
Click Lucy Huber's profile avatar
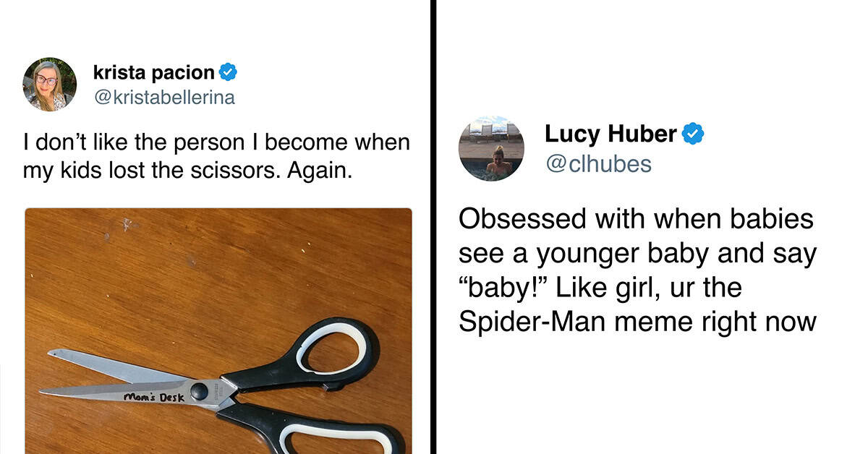click(x=491, y=148)
